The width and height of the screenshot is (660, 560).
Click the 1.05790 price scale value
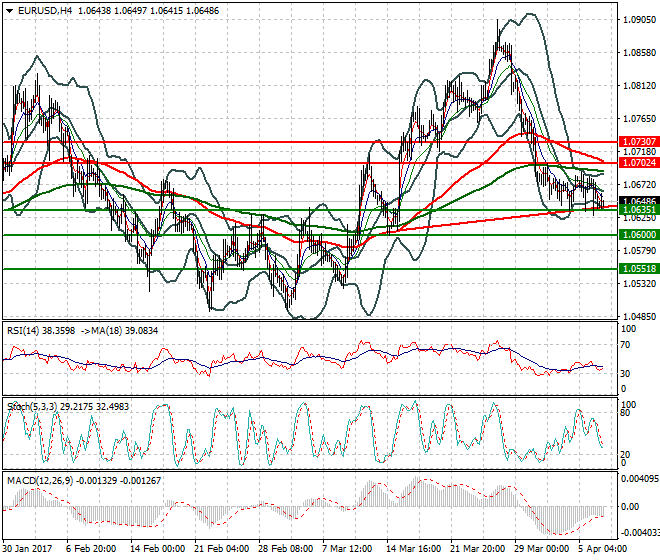pos(639,251)
